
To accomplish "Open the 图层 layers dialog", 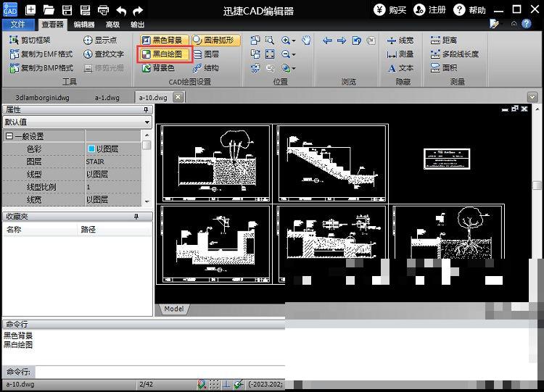I will (x=206, y=54).
